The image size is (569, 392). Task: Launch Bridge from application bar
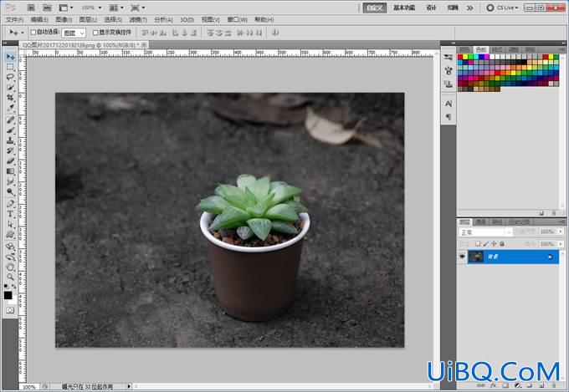coord(31,8)
